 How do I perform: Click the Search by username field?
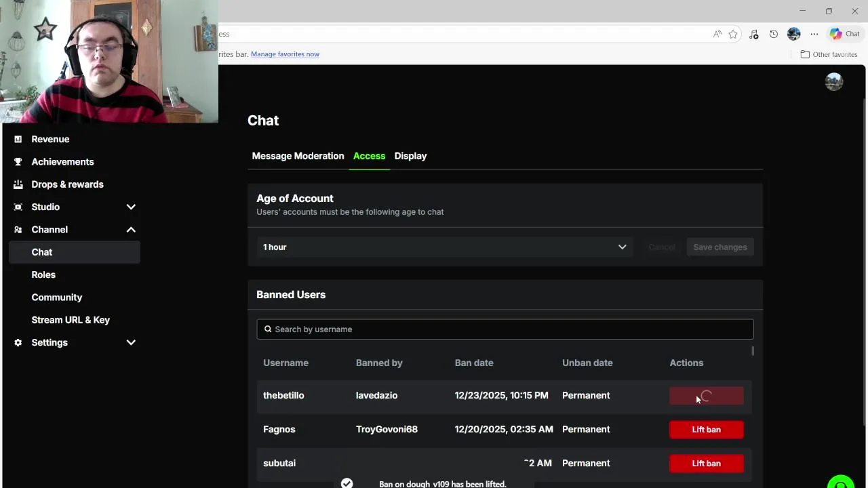click(x=505, y=329)
